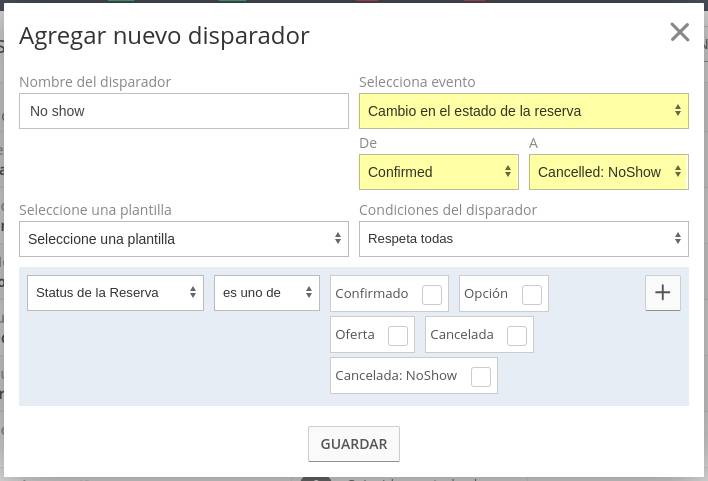Viewport: 708px width, 481px height.
Task: Open the De status dropdown showing Confirmed
Action: [x=439, y=172]
